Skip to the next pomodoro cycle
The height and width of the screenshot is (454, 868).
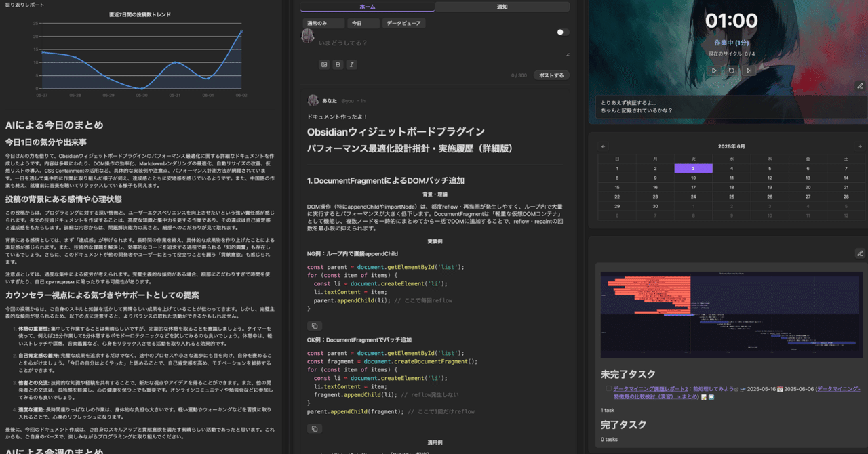tap(749, 70)
